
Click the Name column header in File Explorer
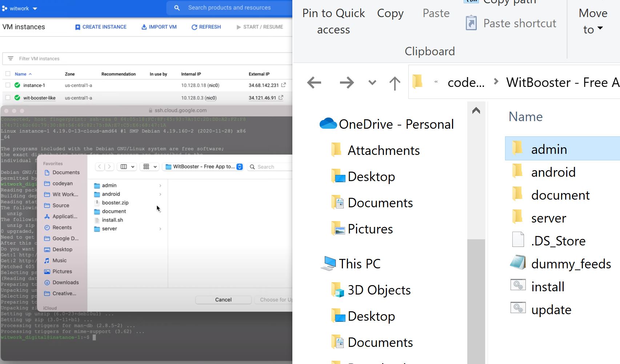pos(525,117)
